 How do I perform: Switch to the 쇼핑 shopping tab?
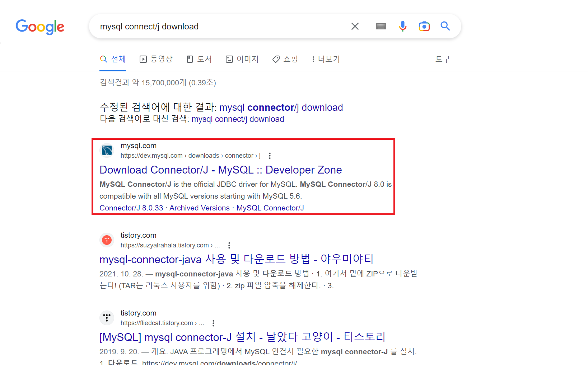tap(285, 59)
